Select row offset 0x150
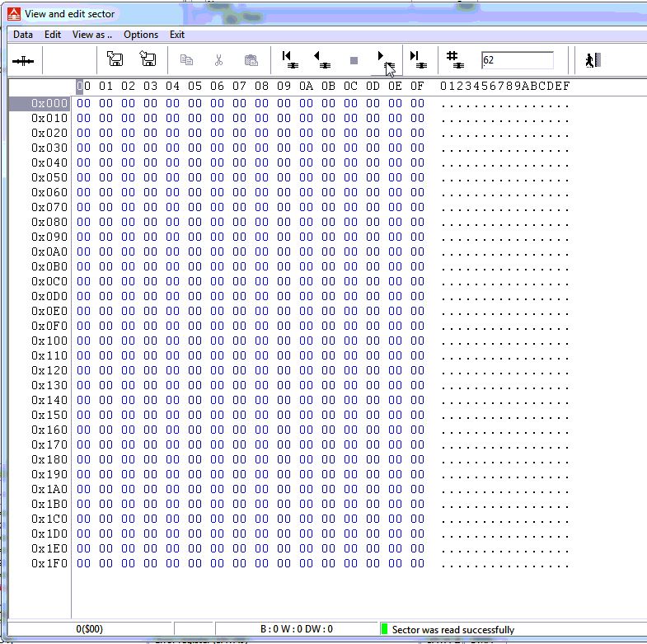 click(x=49, y=415)
